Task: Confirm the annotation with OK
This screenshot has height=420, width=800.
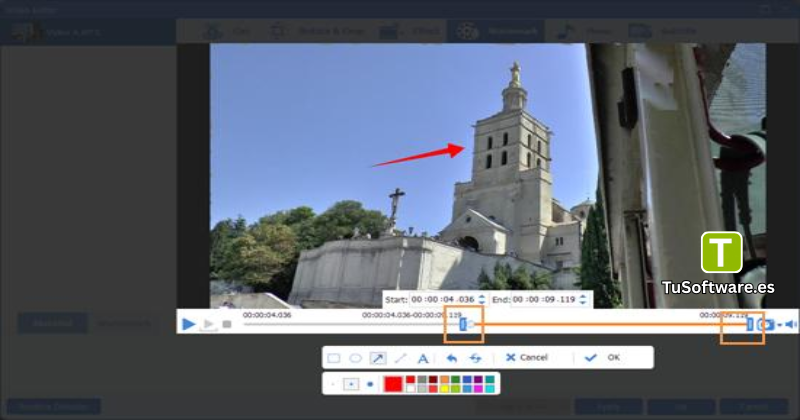Action: (603, 357)
